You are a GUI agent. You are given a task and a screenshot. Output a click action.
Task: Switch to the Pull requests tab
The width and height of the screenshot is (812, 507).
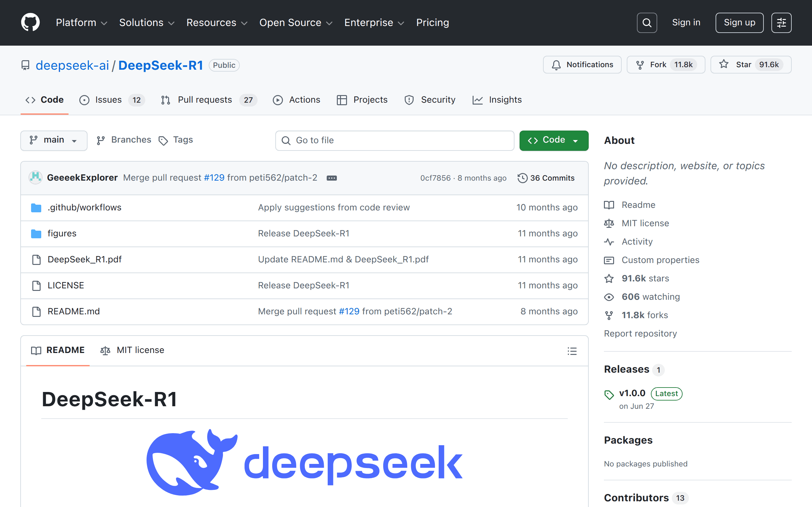pos(205,99)
